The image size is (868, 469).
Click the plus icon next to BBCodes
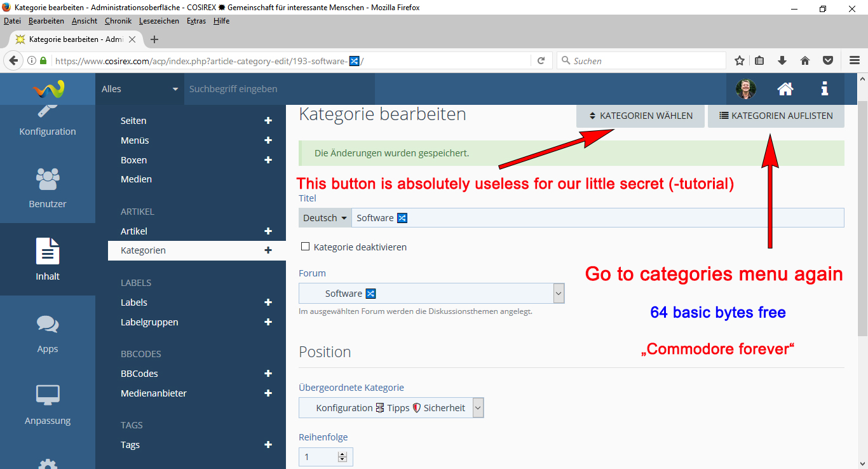click(x=268, y=374)
